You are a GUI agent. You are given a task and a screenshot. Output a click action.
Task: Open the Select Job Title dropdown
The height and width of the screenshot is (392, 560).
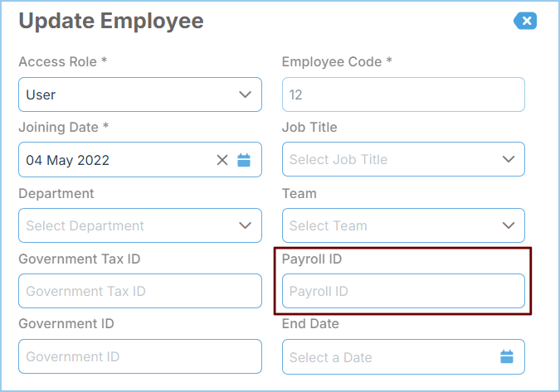pos(403,159)
